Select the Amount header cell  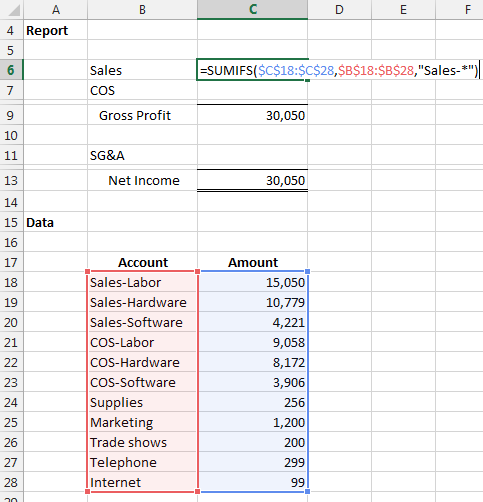pos(252,262)
